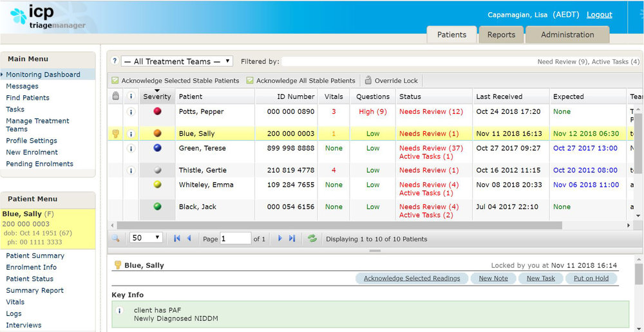Click Logout link
Screen dimensions: 644x332
point(599,15)
